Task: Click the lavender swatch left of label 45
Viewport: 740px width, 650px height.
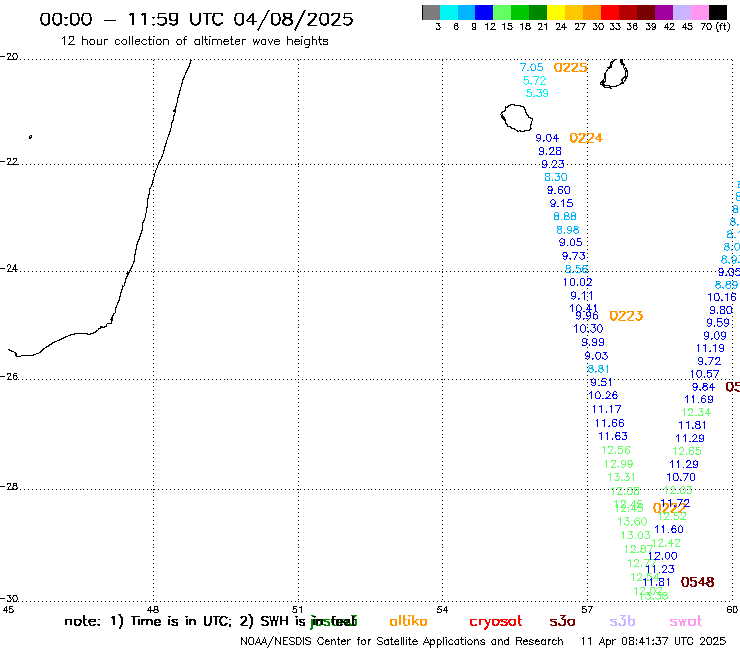Action: [x=681, y=12]
